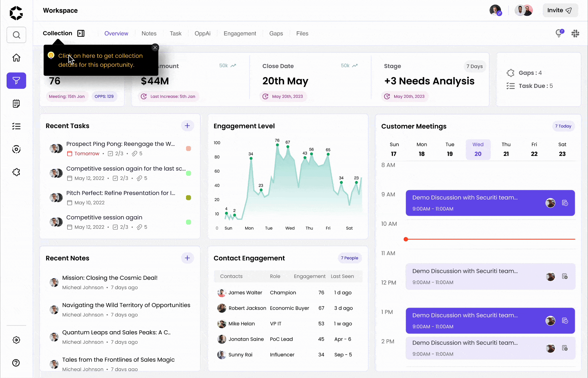Click the puzzle piece gaps sidebar icon

[x=16, y=172]
